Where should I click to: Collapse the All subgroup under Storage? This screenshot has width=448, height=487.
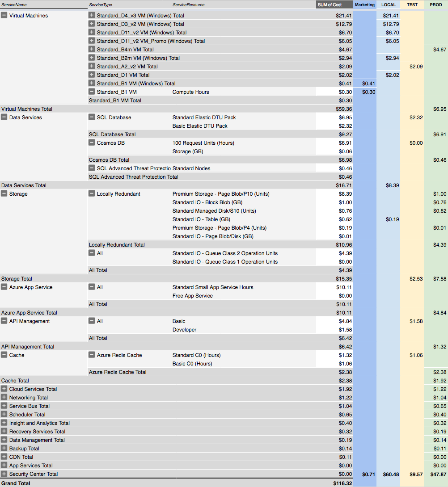pos(91,253)
